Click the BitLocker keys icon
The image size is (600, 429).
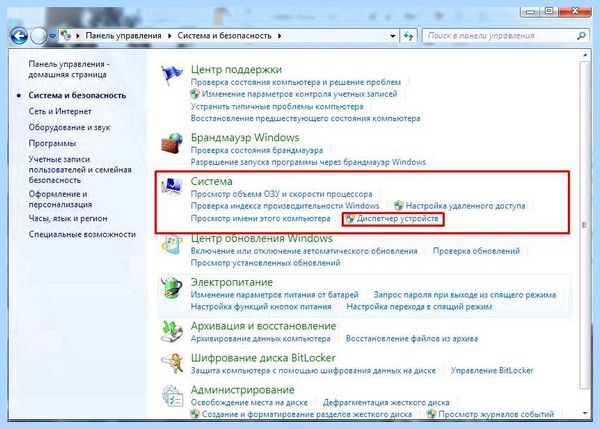pyautogui.click(x=171, y=364)
